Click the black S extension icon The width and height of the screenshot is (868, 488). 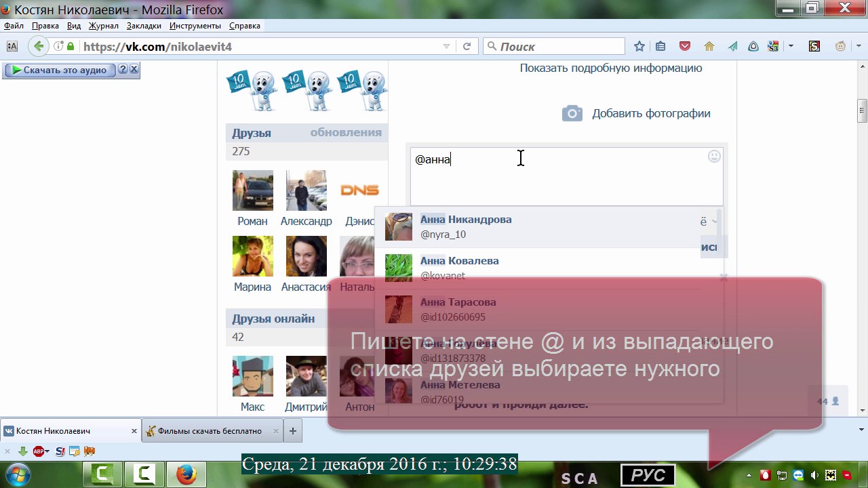coord(814,46)
